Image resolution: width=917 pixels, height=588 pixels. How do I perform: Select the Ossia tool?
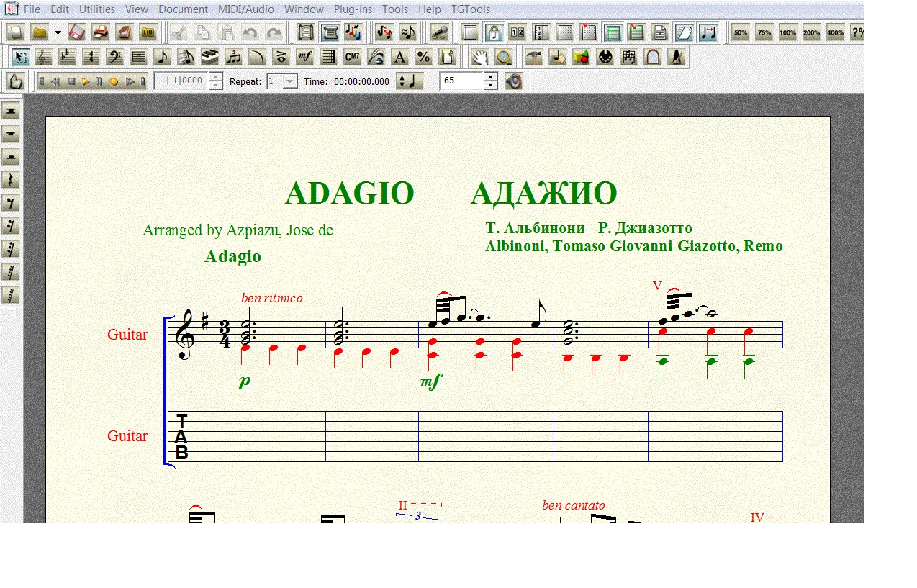[x=628, y=57]
